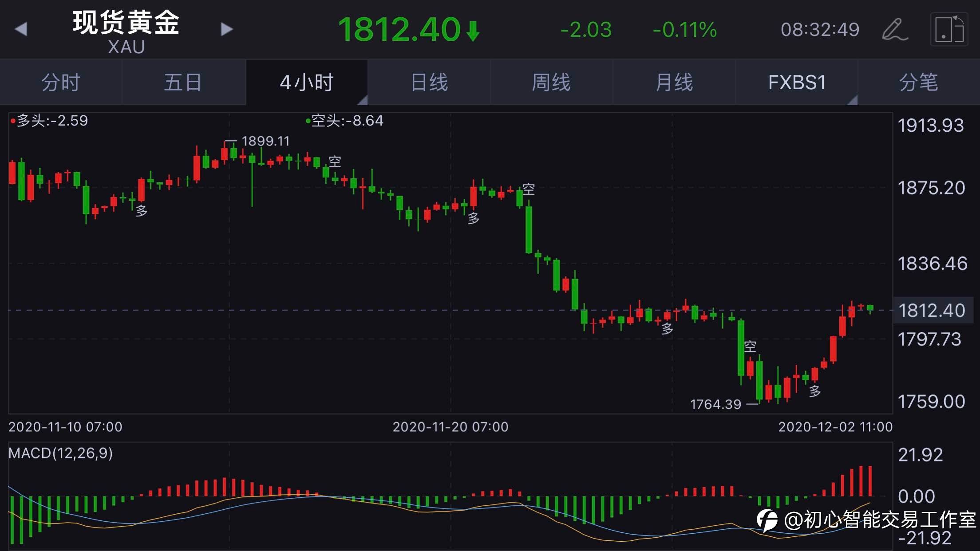Tap the MACD(12,26,9) indicator label
Screen dimensions: 980x551
[61, 453]
